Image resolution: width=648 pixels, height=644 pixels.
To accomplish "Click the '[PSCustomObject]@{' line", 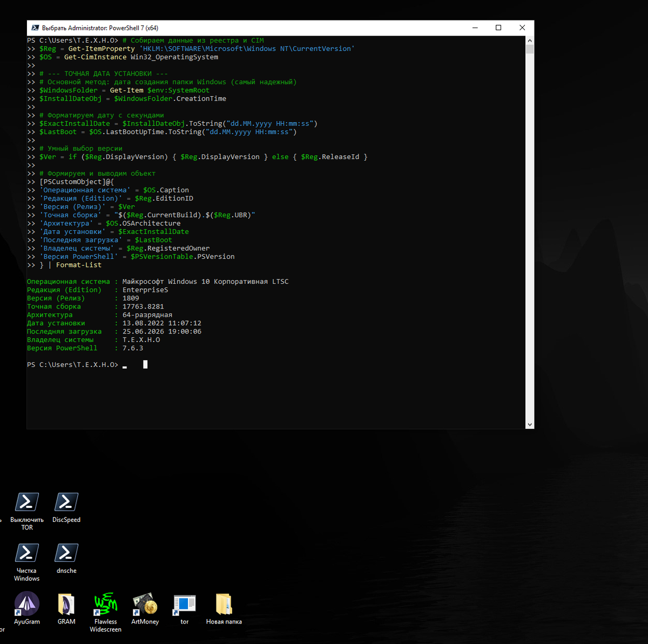I will (x=77, y=182).
